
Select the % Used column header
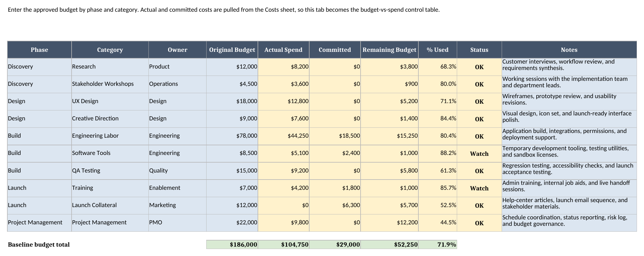[438, 50]
